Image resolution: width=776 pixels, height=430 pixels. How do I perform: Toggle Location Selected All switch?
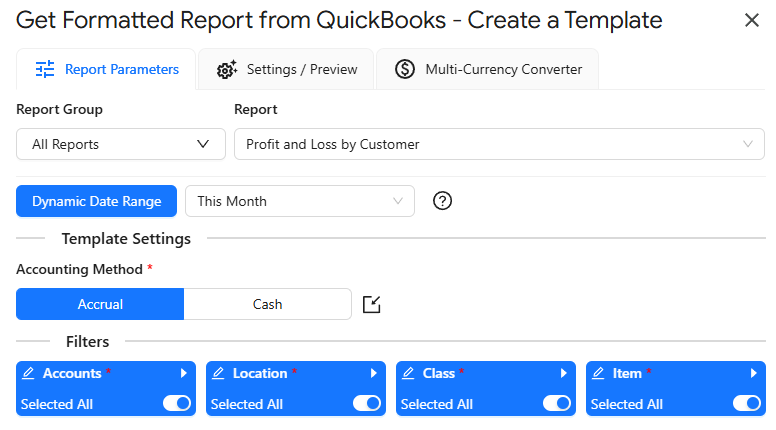[x=367, y=403]
